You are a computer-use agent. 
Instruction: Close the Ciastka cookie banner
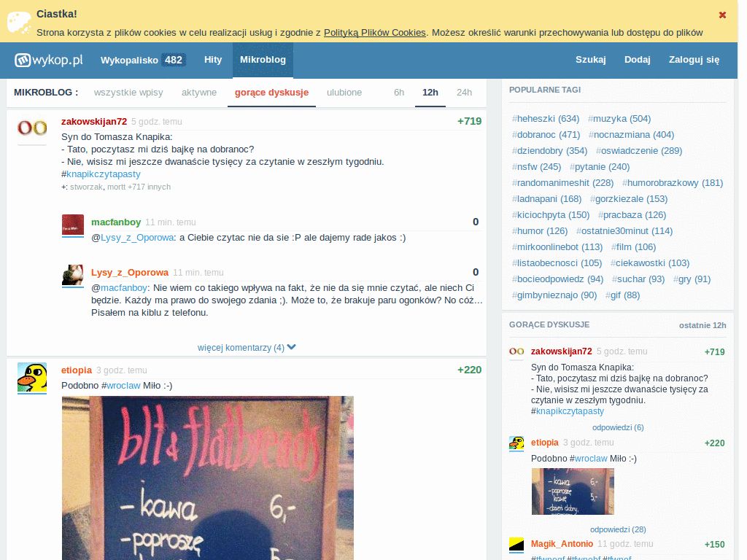point(722,15)
